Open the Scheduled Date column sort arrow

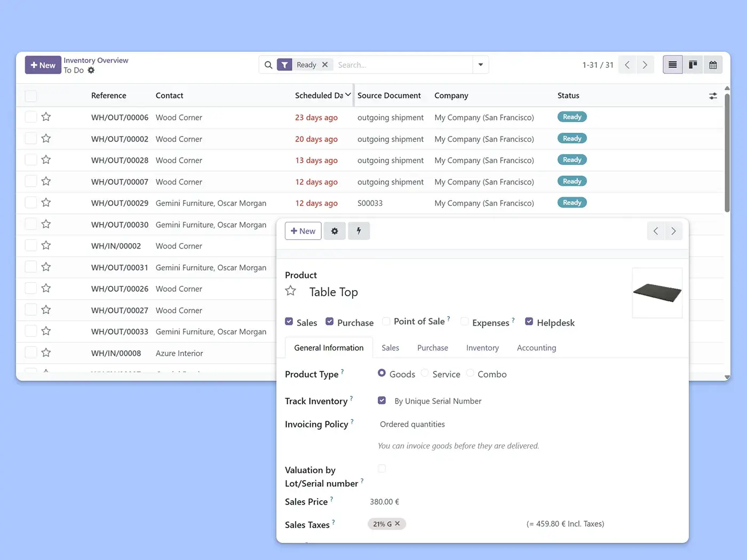348,95
